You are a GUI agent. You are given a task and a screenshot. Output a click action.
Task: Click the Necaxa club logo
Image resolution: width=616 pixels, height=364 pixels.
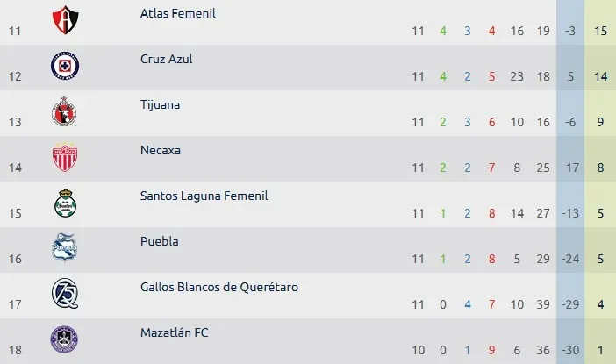coord(65,158)
